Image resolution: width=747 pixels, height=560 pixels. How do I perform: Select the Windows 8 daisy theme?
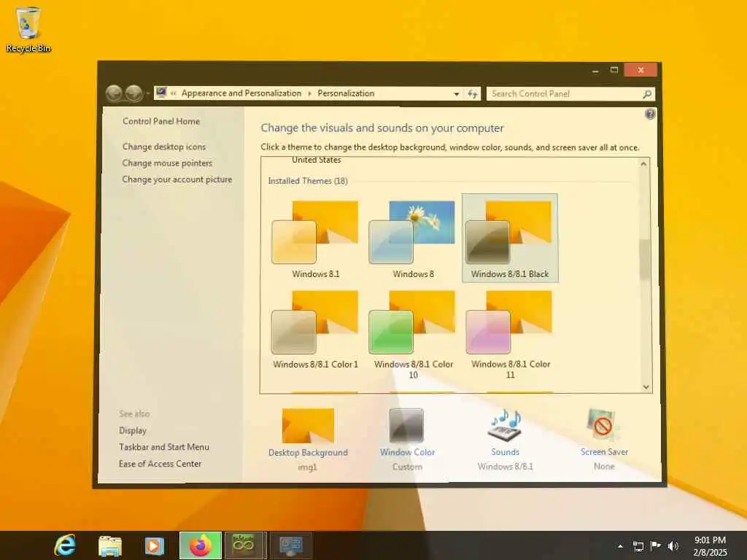click(x=413, y=239)
